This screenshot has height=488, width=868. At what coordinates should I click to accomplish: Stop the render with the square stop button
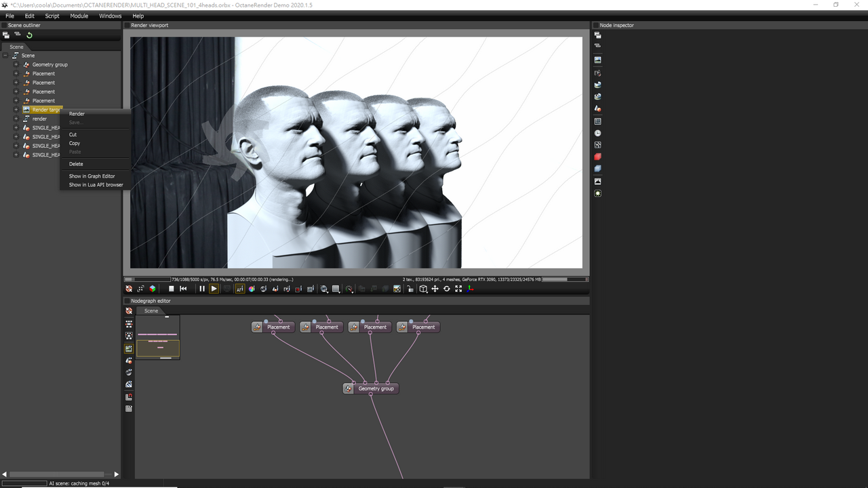point(172,289)
